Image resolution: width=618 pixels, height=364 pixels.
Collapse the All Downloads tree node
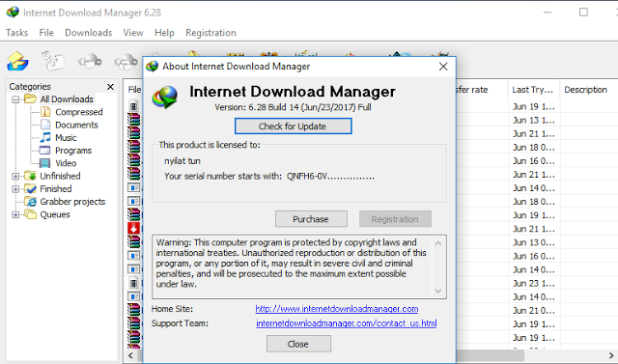15,99
